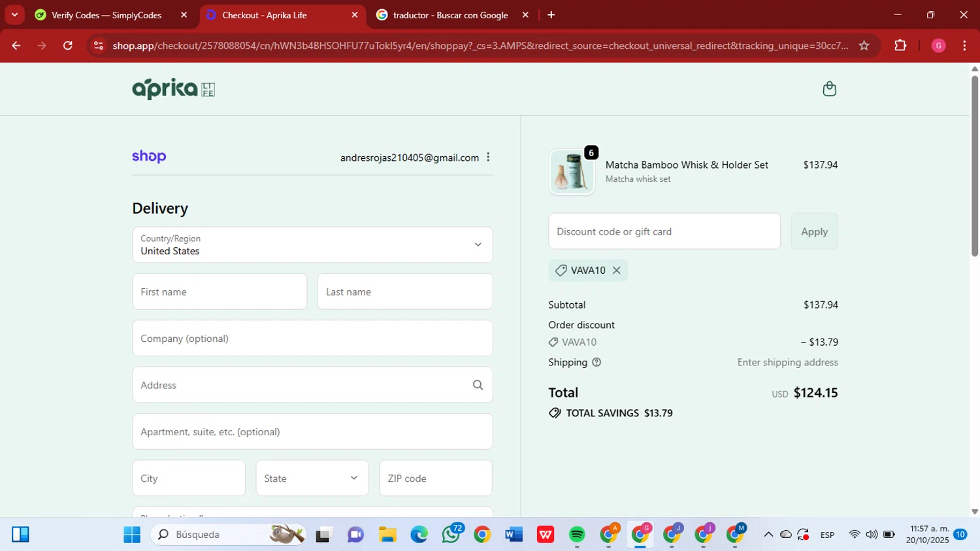Click the Matcha Bamboo Whisk & Holder Set title
980x551 pixels.
[687, 165]
